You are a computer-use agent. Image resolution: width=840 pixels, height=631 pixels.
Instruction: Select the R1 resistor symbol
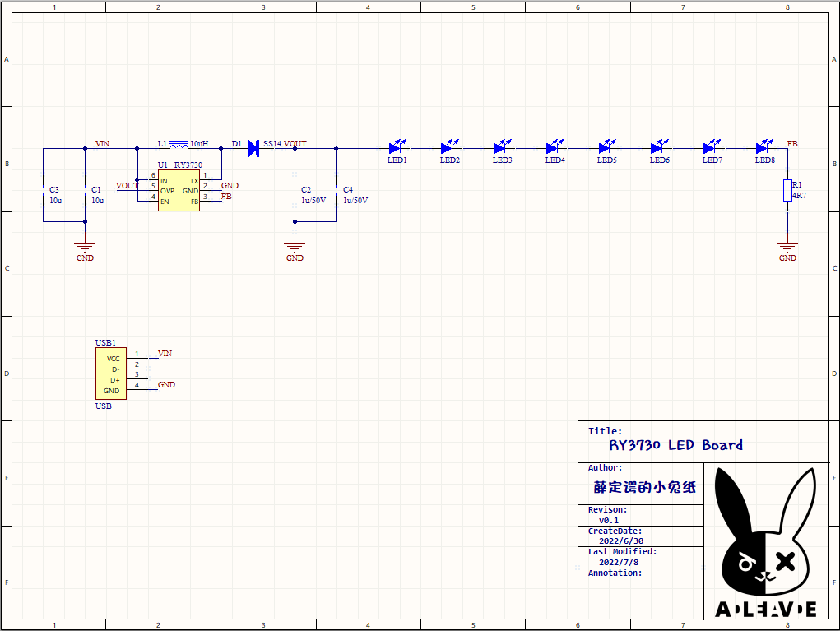(x=787, y=190)
